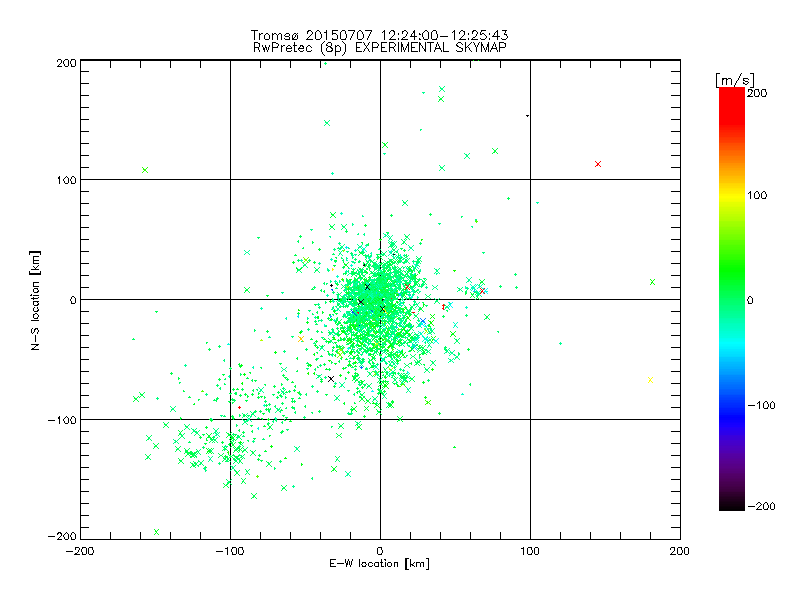
Task: Click the y-axis tick label '-100'
Action: click(x=62, y=420)
